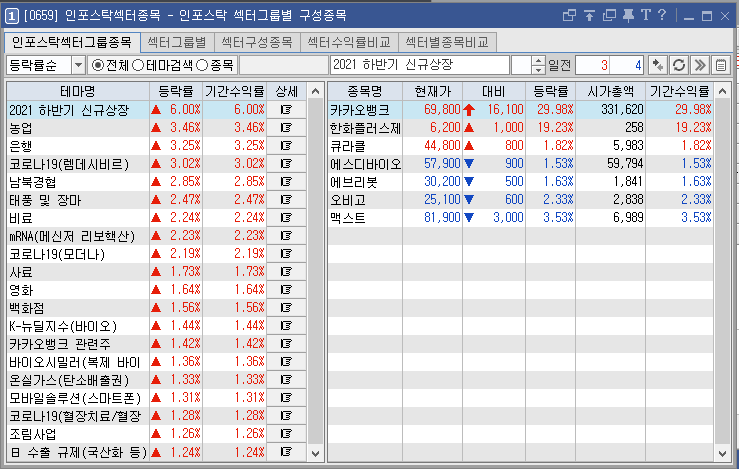Click the sparkle-arrow settings icon in toolbar
Viewport: 739px width, 469px height.
pyautogui.click(x=657, y=65)
